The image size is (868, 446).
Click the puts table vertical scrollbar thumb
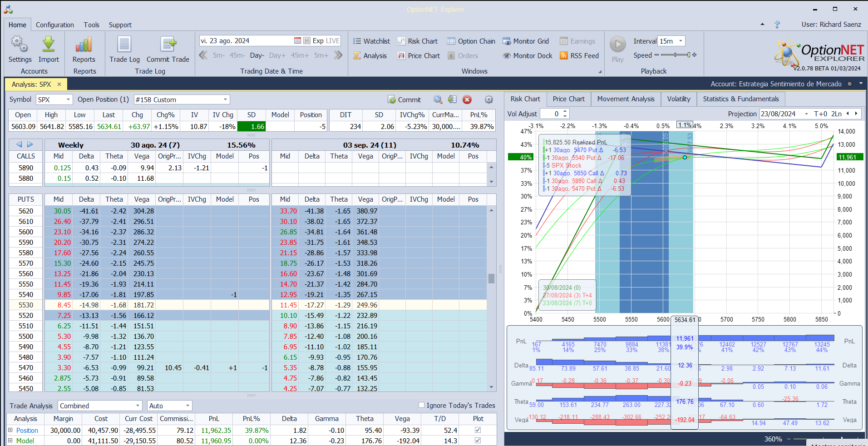coord(491,278)
